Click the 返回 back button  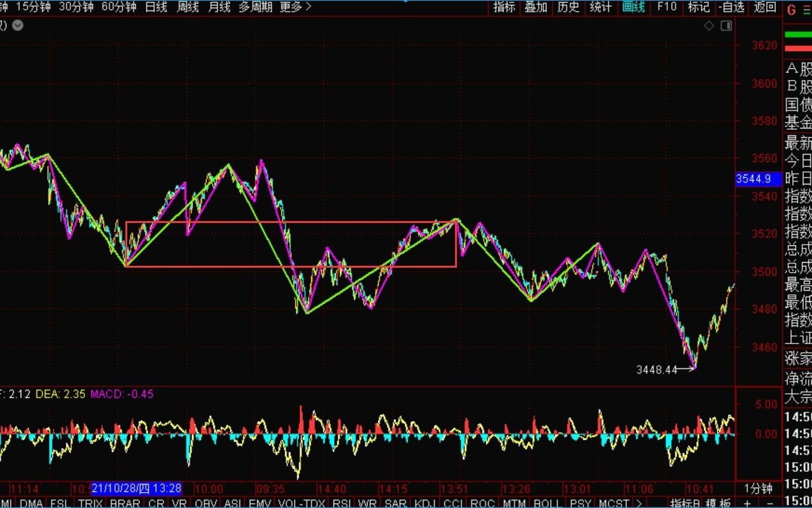(x=765, y=7)
